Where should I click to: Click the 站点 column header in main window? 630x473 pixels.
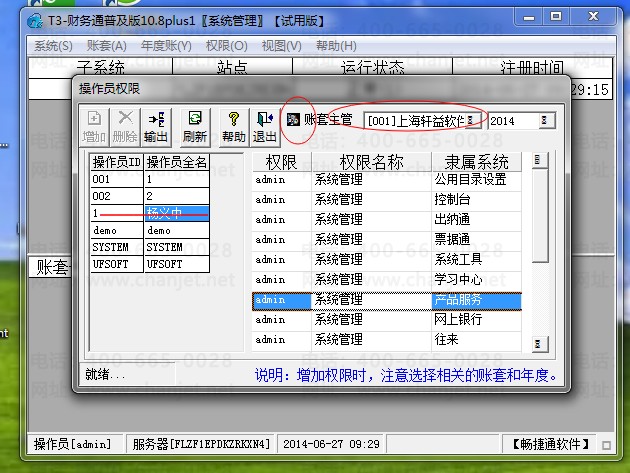tap(232, 67)
